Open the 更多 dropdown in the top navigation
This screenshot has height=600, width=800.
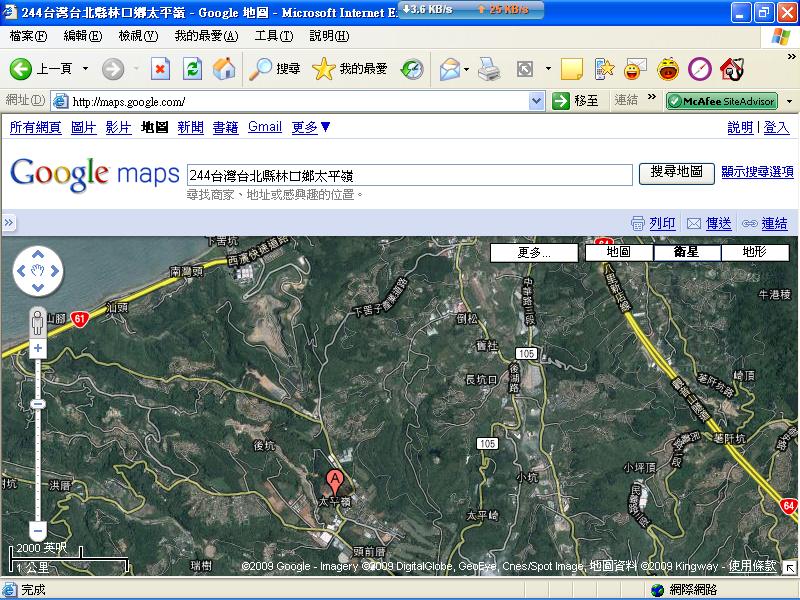click(311, 127)
